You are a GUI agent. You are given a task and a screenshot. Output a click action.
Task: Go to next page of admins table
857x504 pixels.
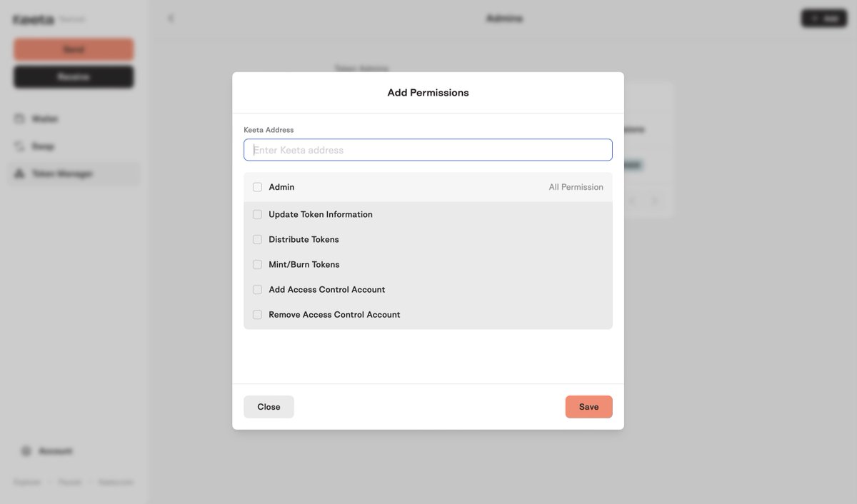coord(656,201)
